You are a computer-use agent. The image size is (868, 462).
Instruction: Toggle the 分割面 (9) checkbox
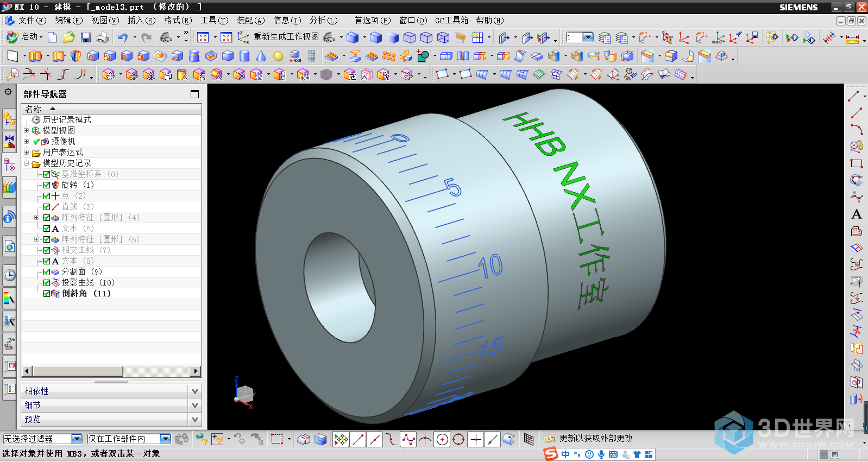[x=47, y=272]
